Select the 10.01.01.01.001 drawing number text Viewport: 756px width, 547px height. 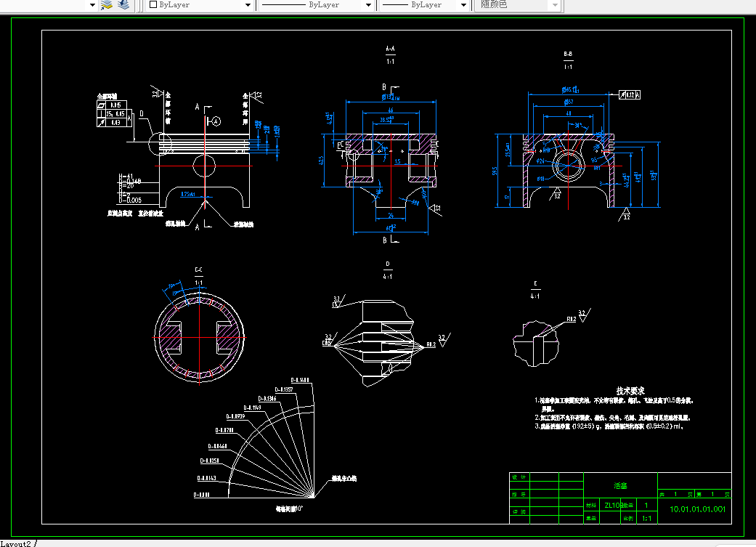698,509
